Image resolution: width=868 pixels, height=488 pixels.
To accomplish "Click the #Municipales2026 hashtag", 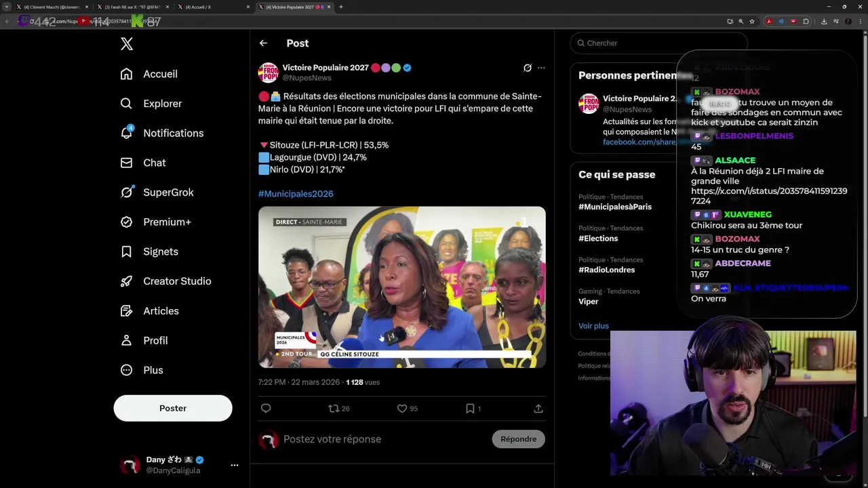I will click(x=296, y=194).
